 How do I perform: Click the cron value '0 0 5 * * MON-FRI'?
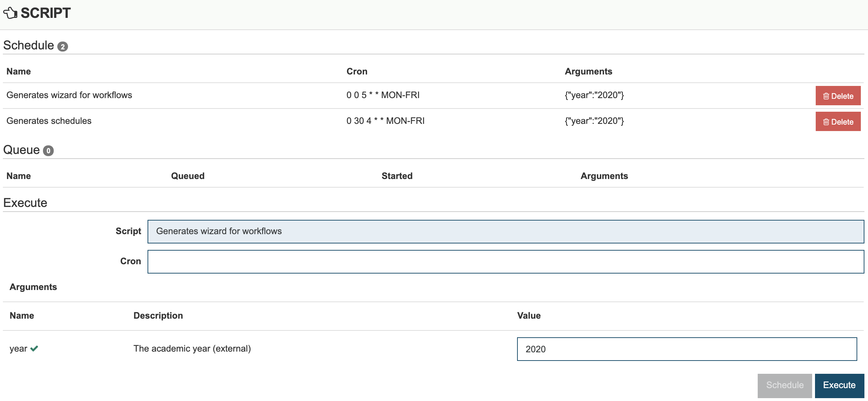click(x=383, y=95)
